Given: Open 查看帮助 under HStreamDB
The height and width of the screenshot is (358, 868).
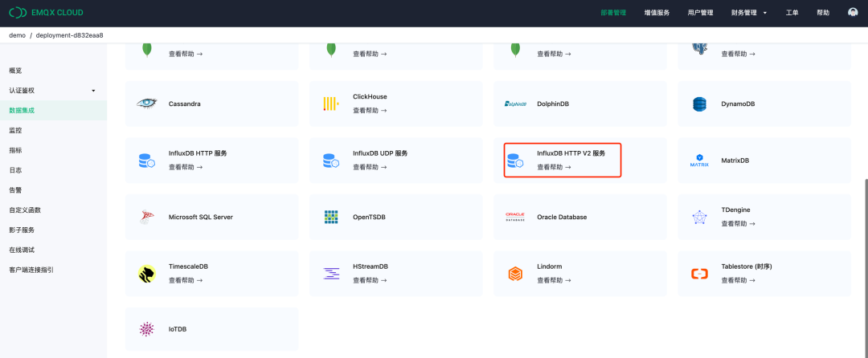Looking at the screenshot, I should (370, 280).
